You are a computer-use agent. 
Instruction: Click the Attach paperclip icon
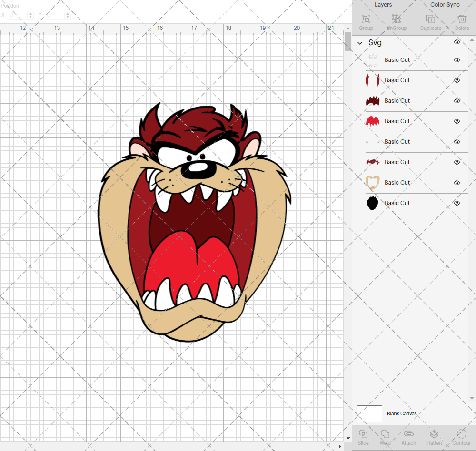point(408,434)
